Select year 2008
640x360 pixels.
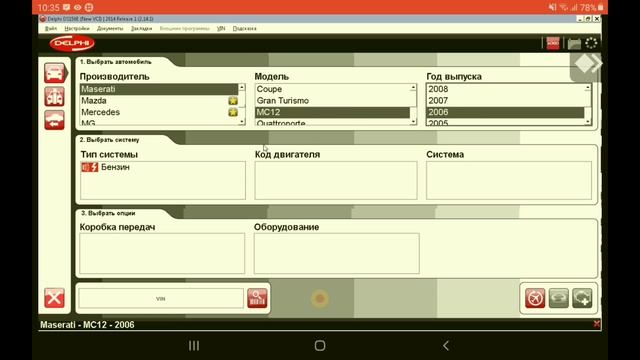pos(505,89)
